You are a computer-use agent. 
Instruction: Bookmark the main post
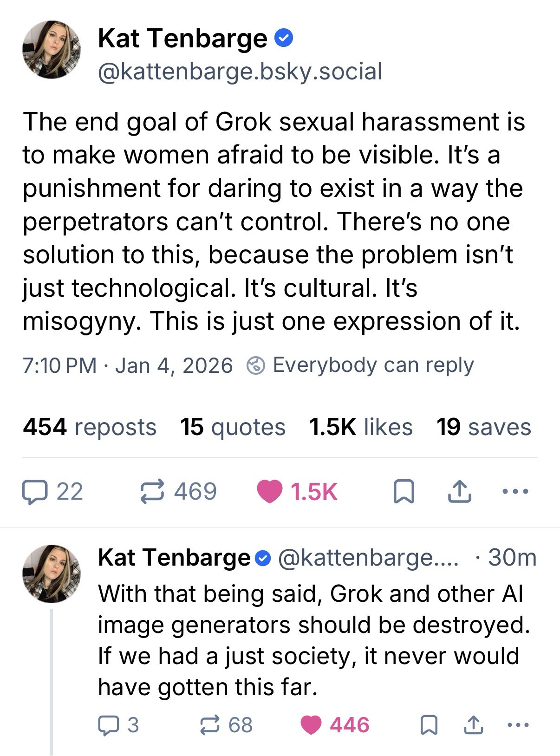click(403, 492)
